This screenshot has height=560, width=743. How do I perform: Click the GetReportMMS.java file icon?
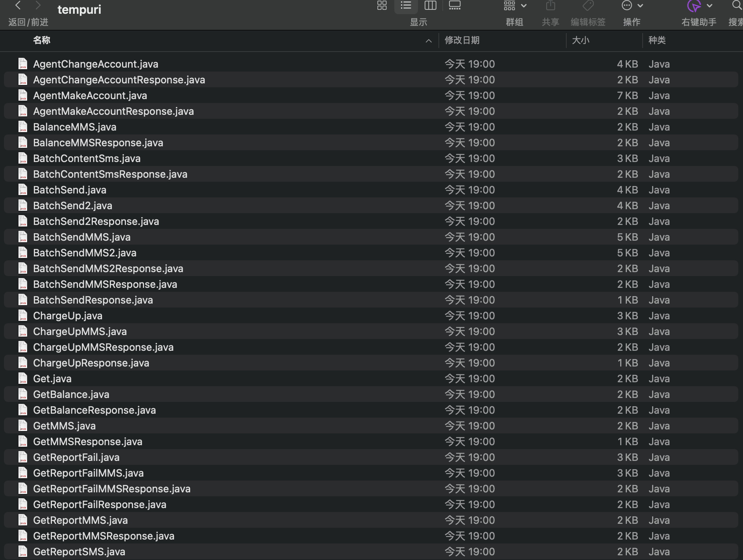[23, 520]
